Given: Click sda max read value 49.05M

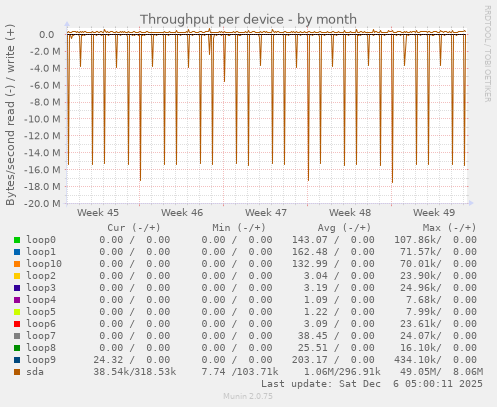Looking at the screenshot, I should click(420, 372).
